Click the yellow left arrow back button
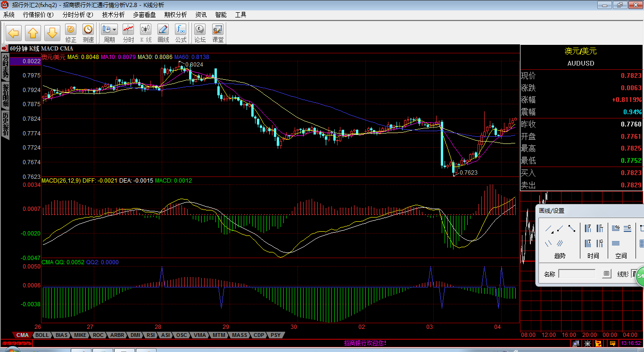This screenshot has height=352, width=644. (13, 33)
